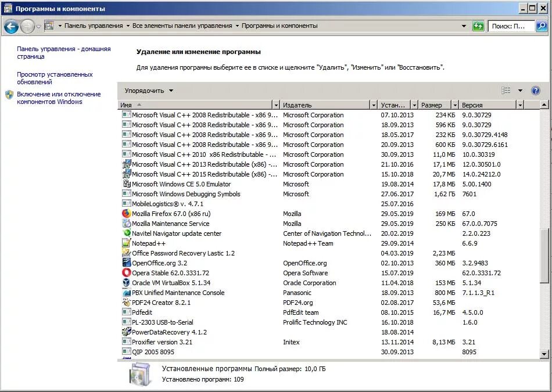Refresh the program list with green arrows
The width and height of the screenshot is (552, 392).
pos(478,26)
